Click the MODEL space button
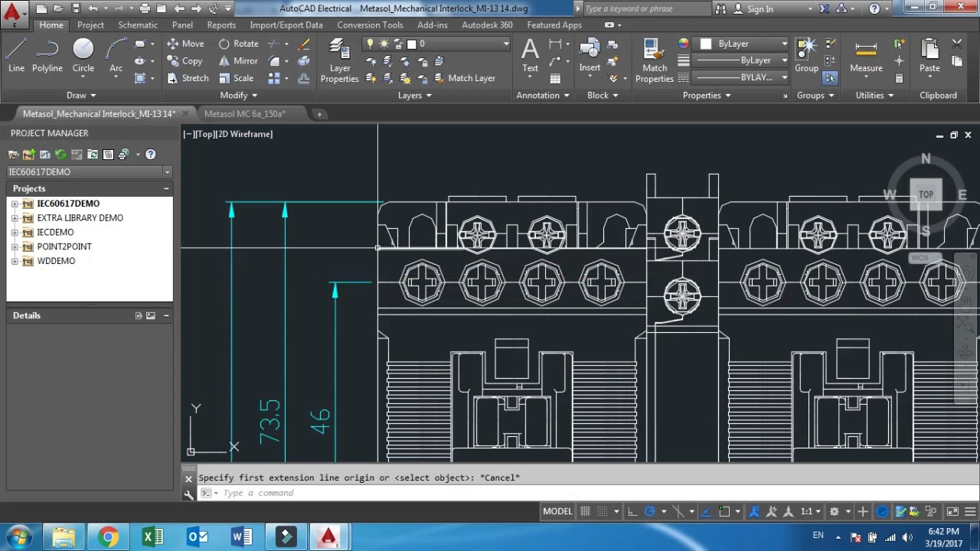 [x=557, y=511]
